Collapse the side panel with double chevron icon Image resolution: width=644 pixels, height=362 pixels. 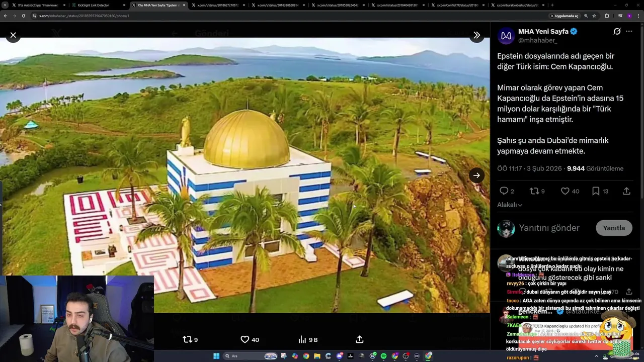tap(476, 35)
